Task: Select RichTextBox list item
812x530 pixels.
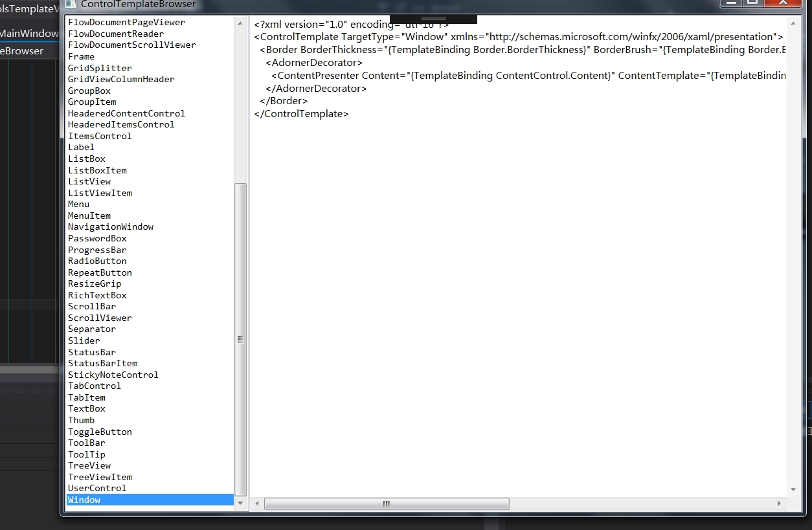Action: pyautogui.click(x=150, y=295)
